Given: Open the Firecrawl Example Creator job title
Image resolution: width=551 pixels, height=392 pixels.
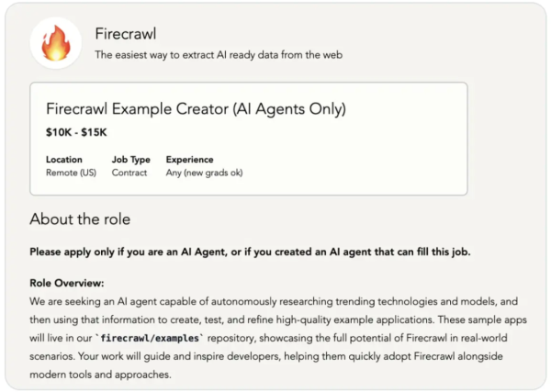Looking at the screenshot, I should (196, 110).
